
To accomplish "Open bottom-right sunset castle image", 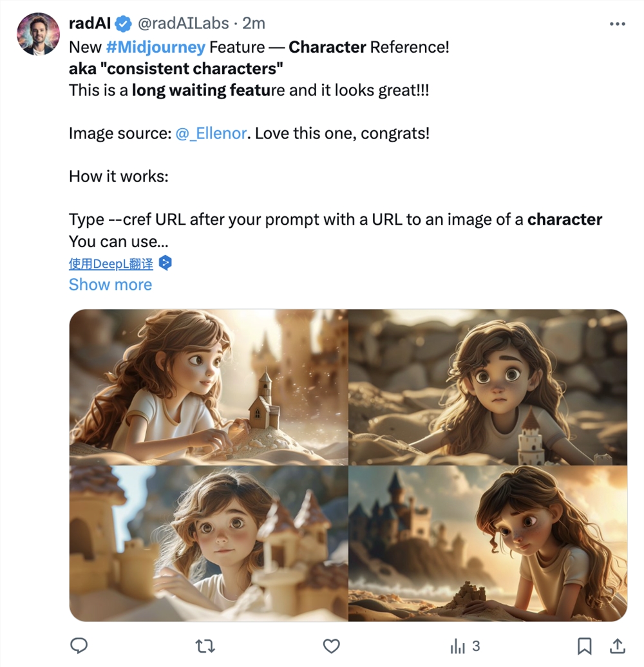I will point(488,543).
